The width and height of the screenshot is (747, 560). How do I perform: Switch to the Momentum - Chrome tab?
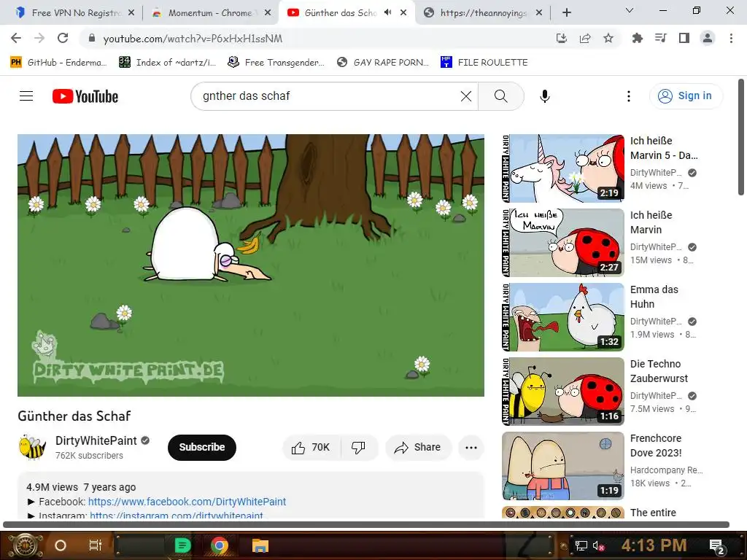point(209,13)
